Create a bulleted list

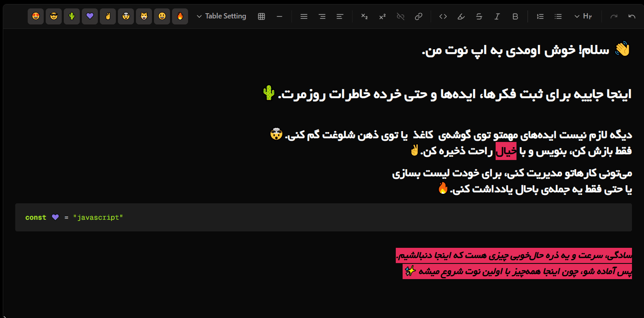[x=558, y=16]
